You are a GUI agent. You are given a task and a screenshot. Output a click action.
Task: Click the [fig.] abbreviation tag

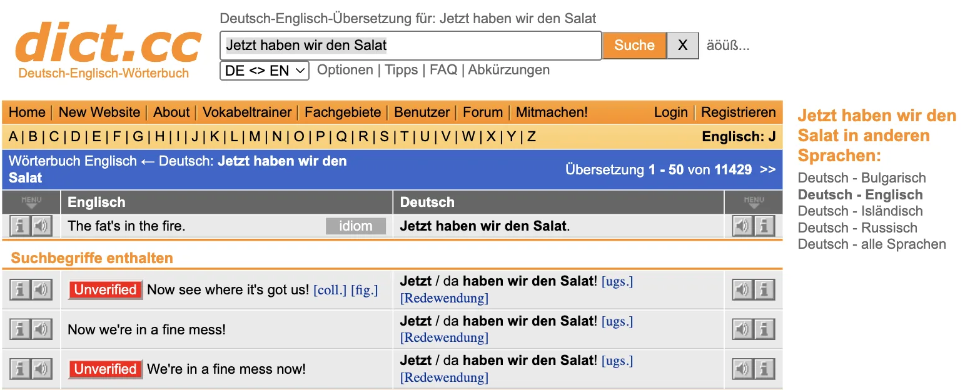tap(365, 290)
